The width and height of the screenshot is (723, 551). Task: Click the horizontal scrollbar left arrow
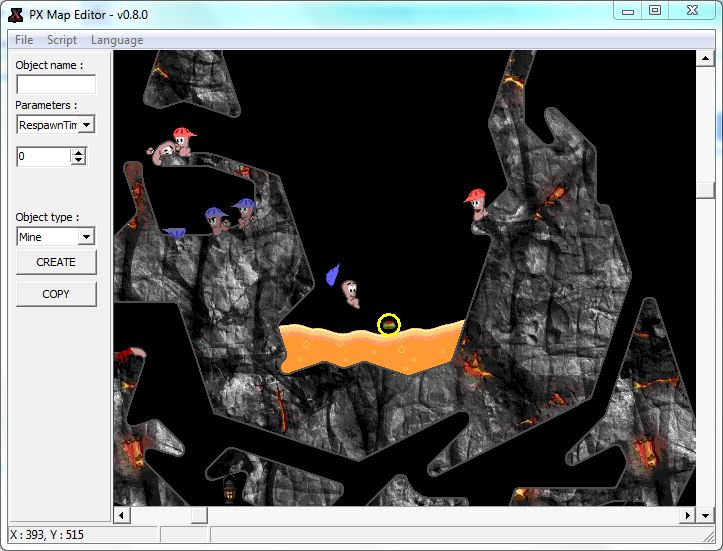[x=122, y=515]
